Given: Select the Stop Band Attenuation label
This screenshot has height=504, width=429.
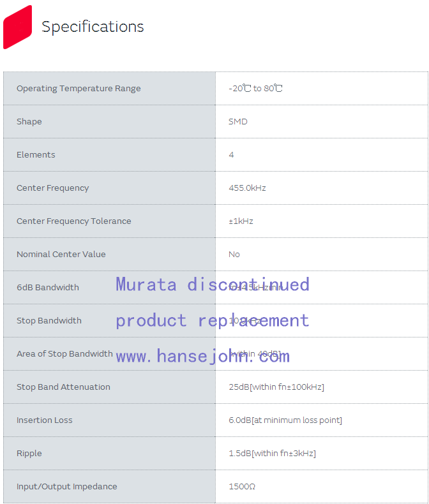Looking at the screenshot, I should coord(63,387).
